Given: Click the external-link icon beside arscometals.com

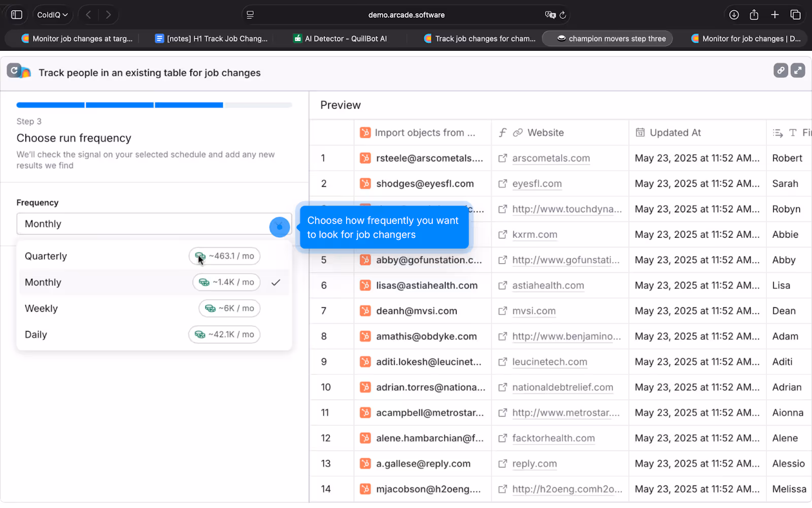Looking at the screenshot, I should coord(502,158).
